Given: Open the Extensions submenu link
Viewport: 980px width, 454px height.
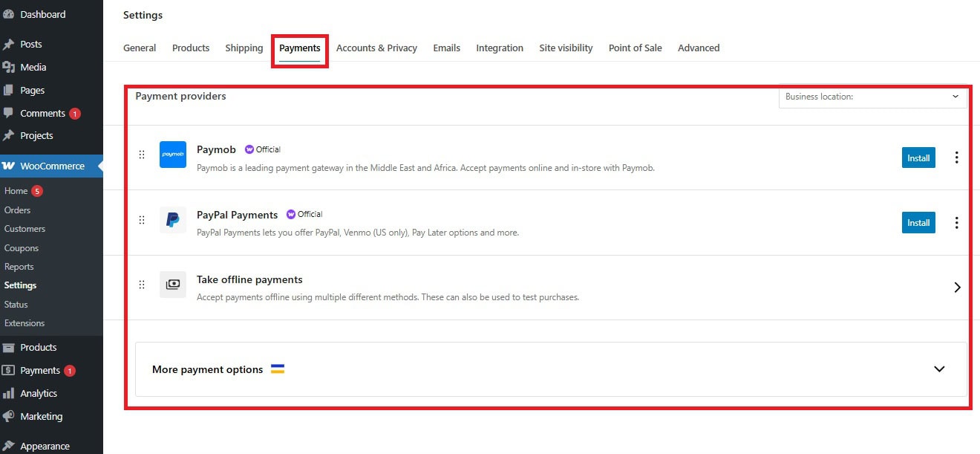Looking at the screenshot, I should point(24,323).
